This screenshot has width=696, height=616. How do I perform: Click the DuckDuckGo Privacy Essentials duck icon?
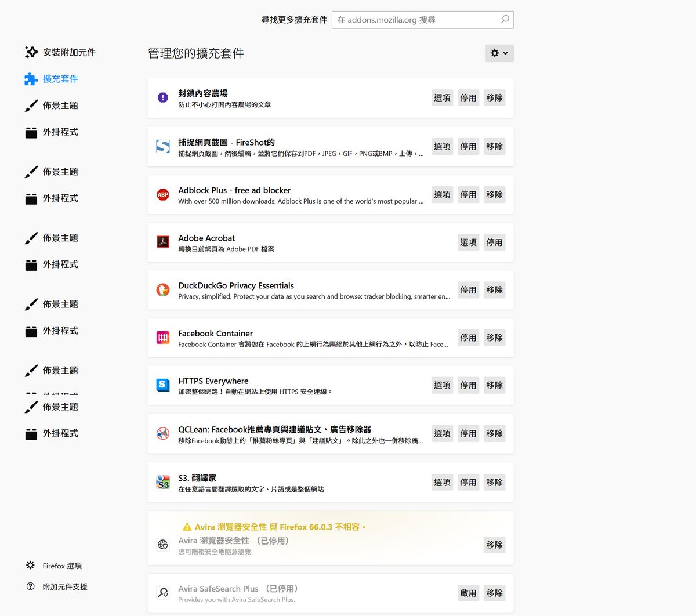click(x=162, y=289)
